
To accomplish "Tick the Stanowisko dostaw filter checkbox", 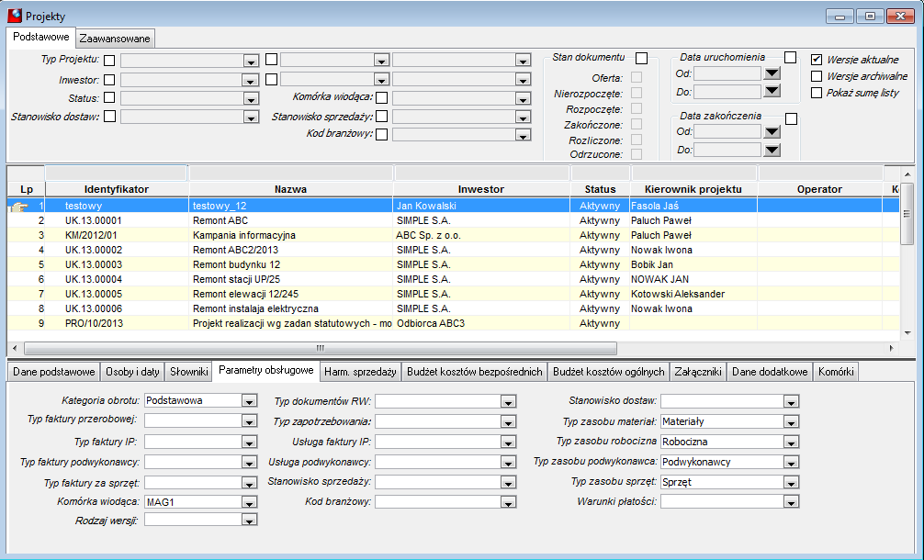I will [109, 116].
